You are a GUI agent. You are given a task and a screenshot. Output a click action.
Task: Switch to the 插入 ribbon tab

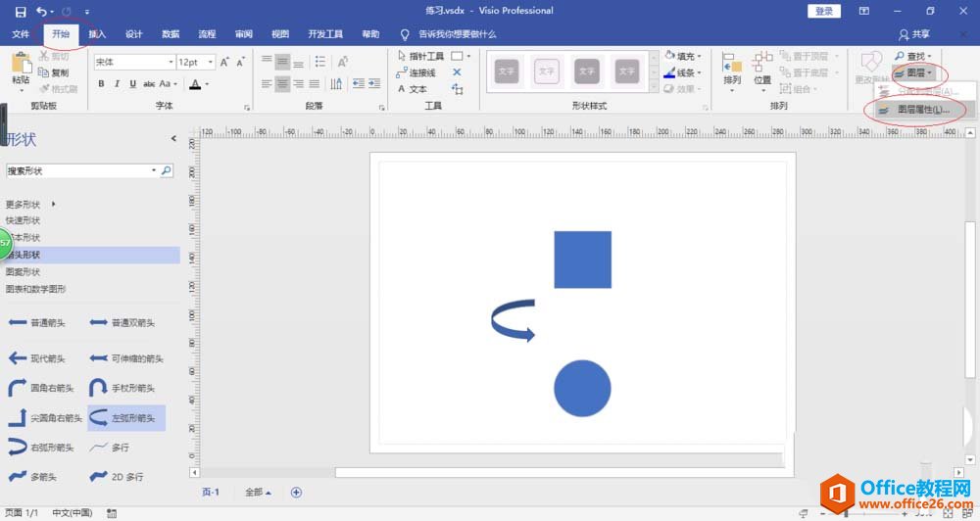[x=97, y=34]
